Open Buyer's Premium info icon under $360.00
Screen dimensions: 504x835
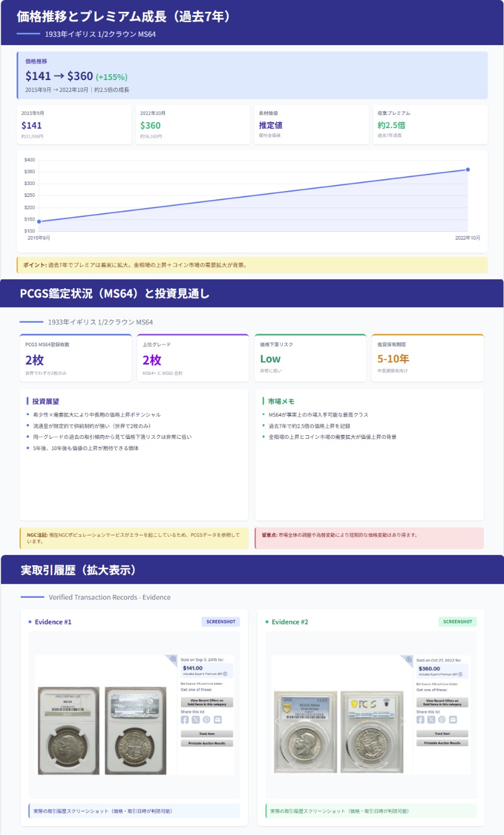(x=461, y=674)
